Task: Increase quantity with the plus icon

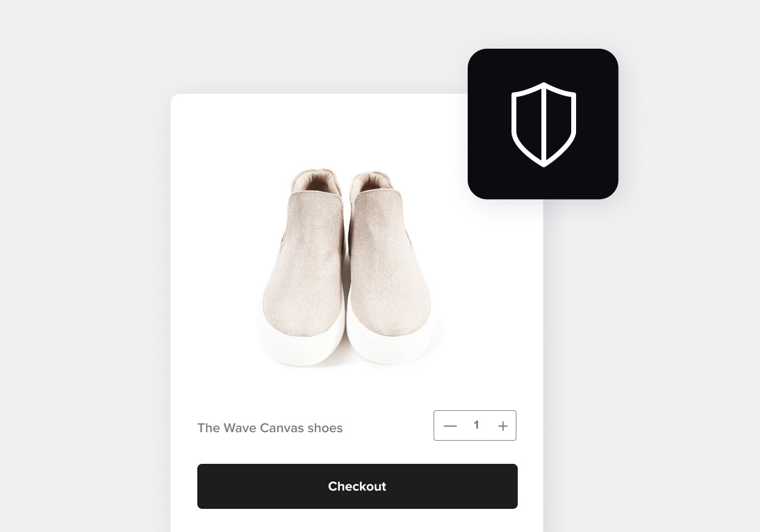Action: [502, 426]
